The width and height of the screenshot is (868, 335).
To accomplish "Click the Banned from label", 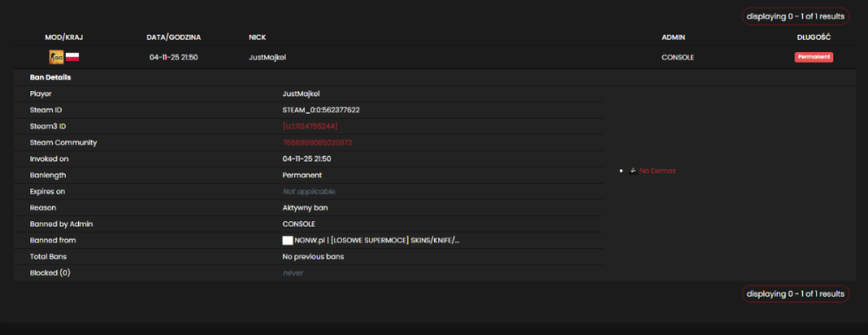I will pos(53,240).
